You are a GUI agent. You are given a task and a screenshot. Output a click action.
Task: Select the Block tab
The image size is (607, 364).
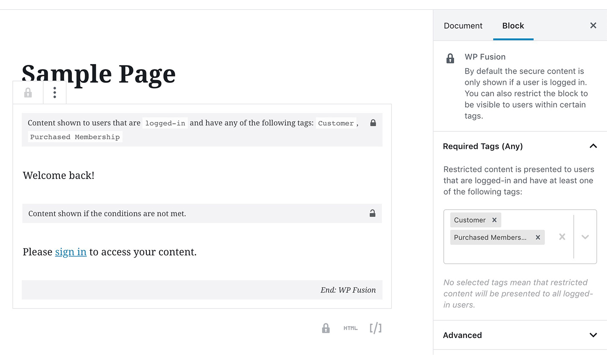pos(513,26)
